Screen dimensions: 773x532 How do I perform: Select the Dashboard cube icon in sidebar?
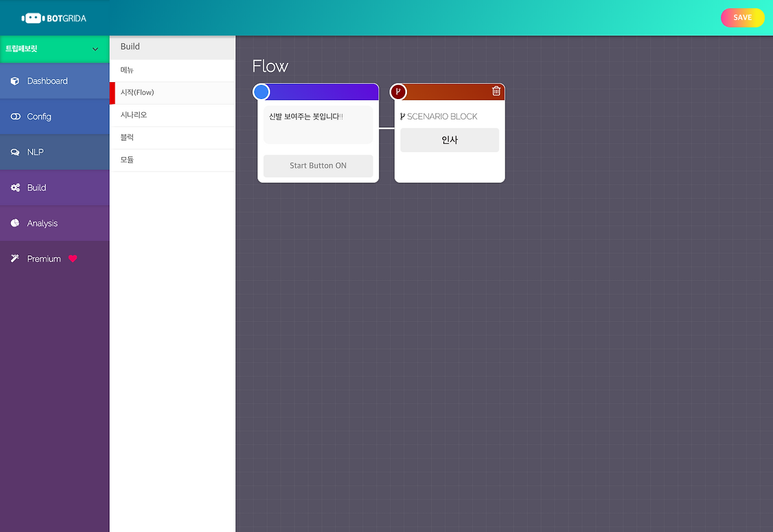pos(13,80)
